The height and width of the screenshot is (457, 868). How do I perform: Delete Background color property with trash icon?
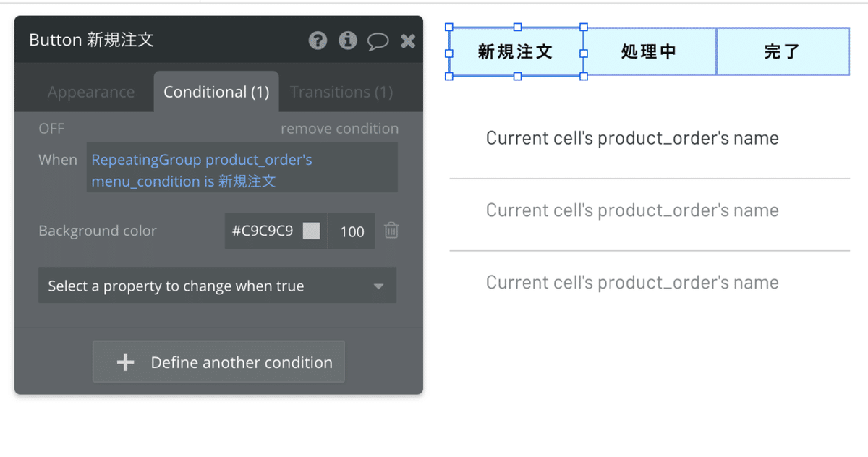click(391, 231)
